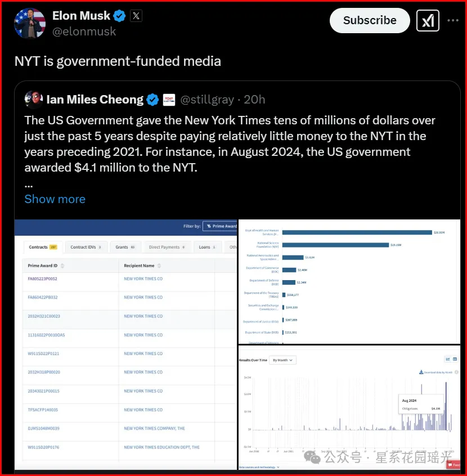Click the Download data by Month icon
The width and height of the screenshot is (467, 476).
(421, 372)
